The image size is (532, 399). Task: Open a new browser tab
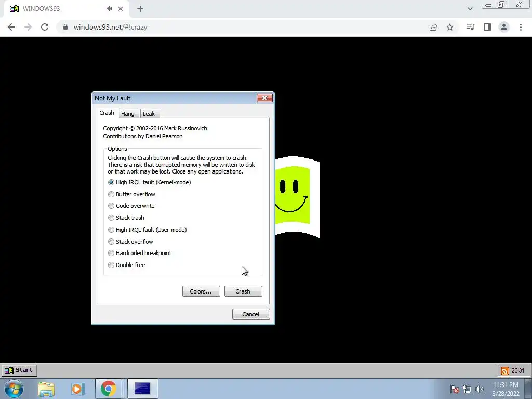(x=140, y=9)
